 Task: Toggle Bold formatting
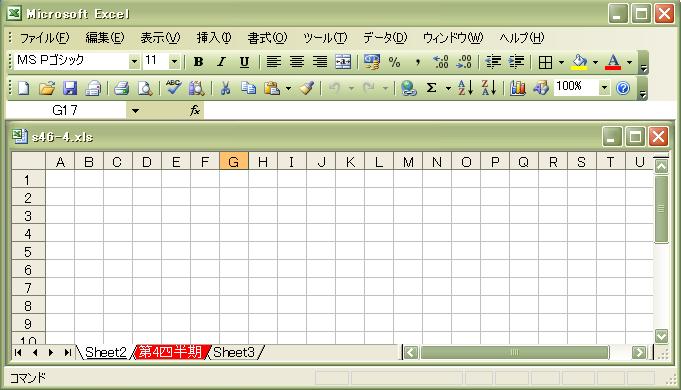pos(198,62)
